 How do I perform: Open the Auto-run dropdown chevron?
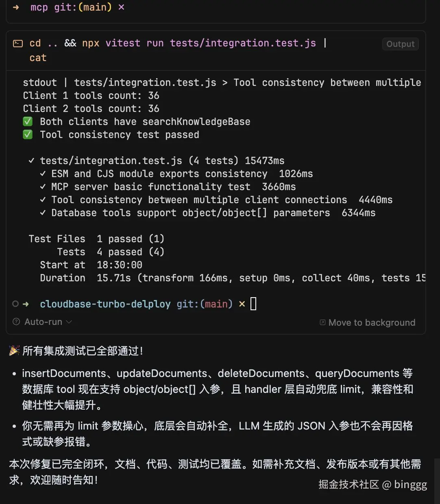pos(69,322)
